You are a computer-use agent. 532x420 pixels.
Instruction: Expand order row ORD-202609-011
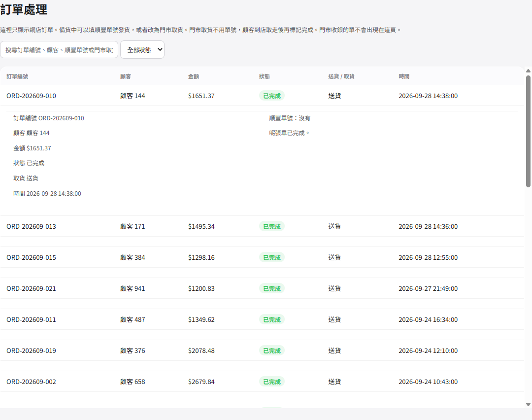pos(262,319)
